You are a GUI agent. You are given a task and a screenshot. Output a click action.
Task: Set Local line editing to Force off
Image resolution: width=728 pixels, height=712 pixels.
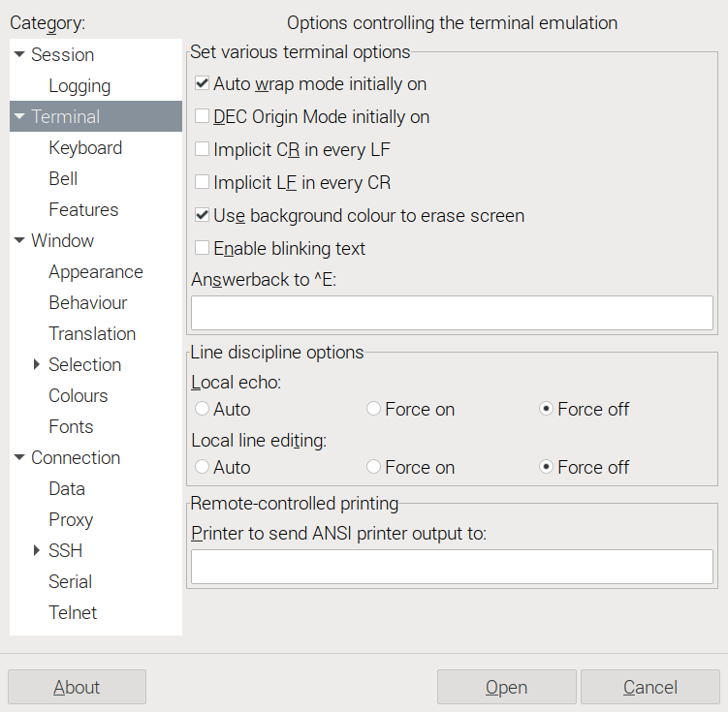(546, 467)
